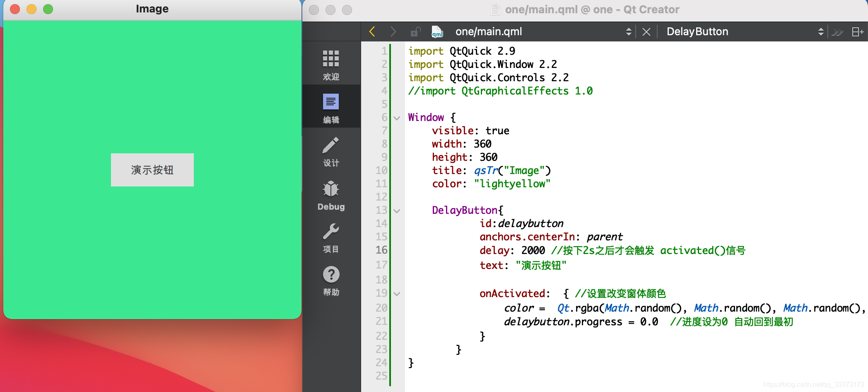868x392 pixels.
Task: Collapse the onActivated block at line 19
Action: [x=397, y=294]
